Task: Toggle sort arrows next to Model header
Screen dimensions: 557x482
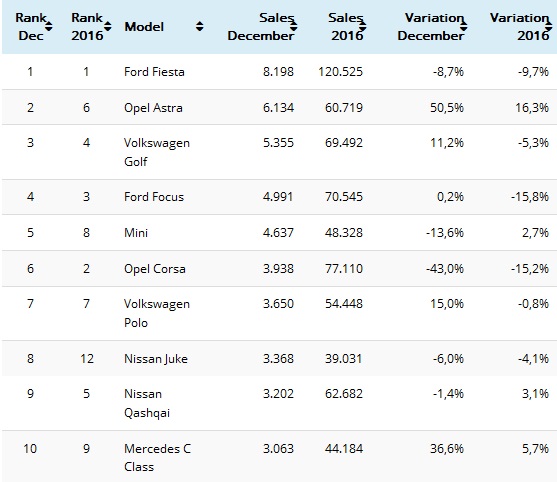Action: 200,26
